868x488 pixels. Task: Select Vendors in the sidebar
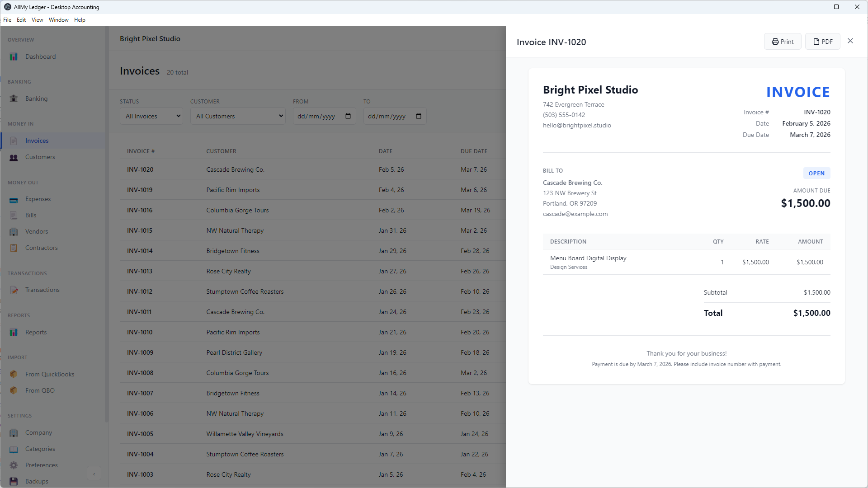click(x=36, y=231)
